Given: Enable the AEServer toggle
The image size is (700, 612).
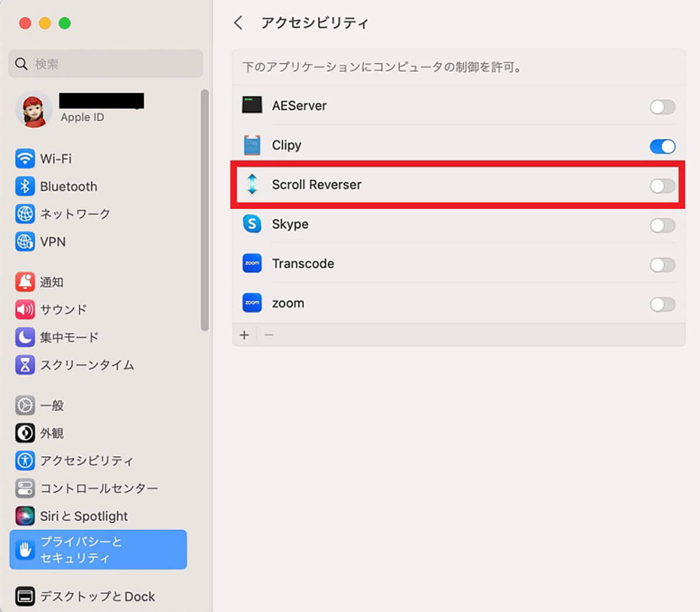Looking at the screenshot, I should (663, 107).
